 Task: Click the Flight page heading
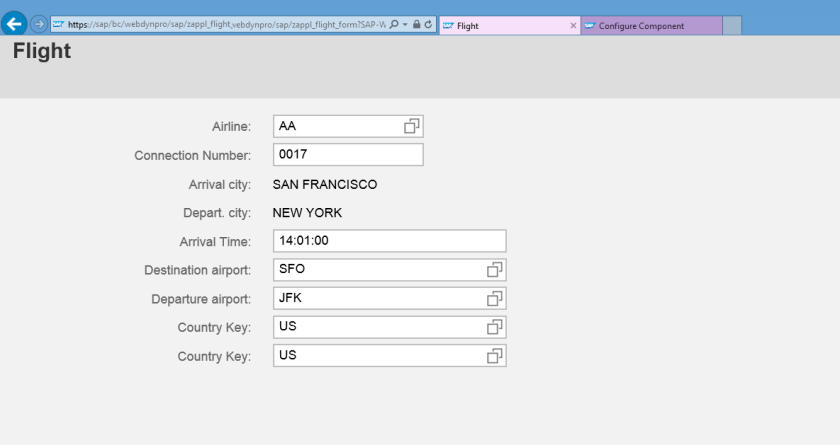point(42,51)
